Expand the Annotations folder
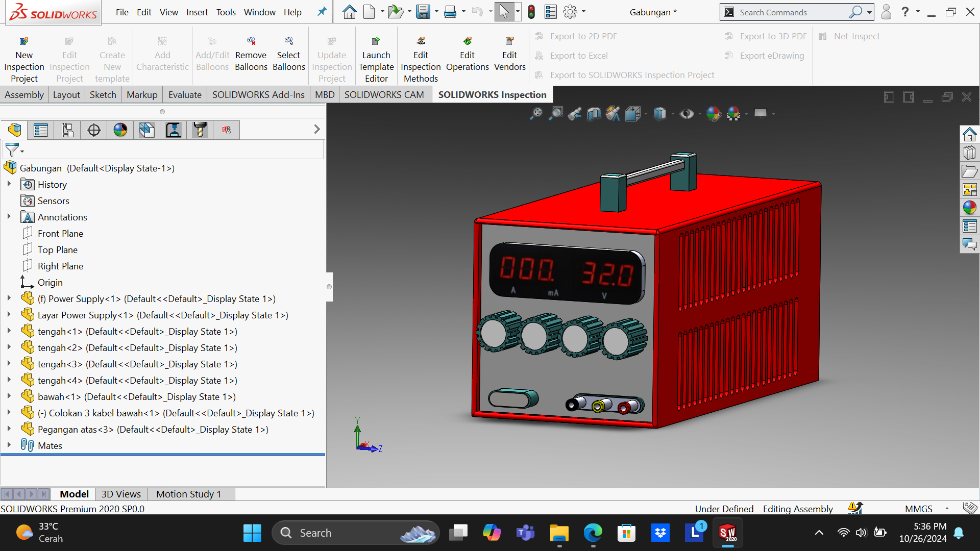 [9, 217]
